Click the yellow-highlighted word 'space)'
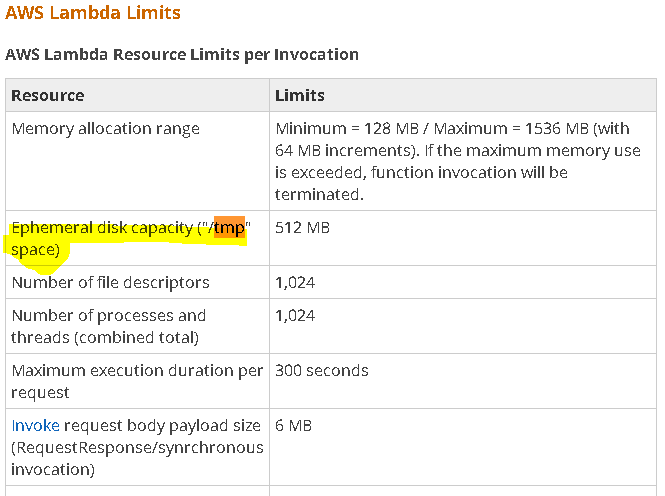The image size is (665, 496). (x=35, y=247)
